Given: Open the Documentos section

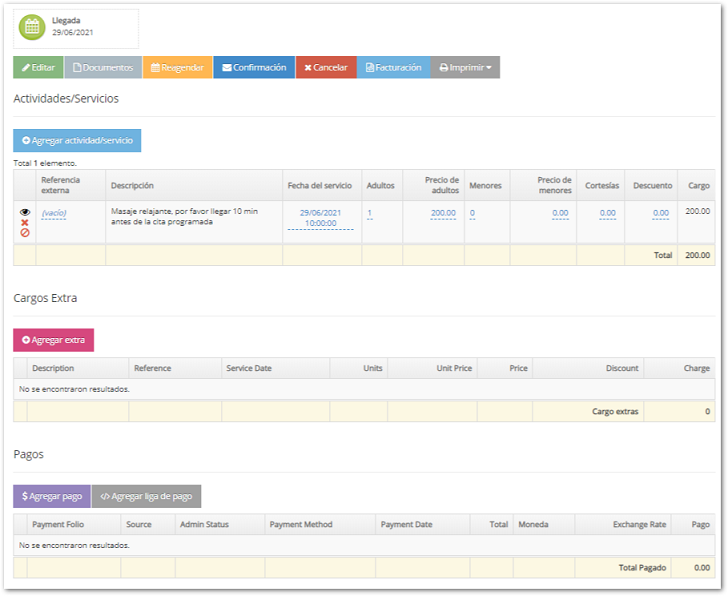Looking at the screenshot, I should [103, 68].
